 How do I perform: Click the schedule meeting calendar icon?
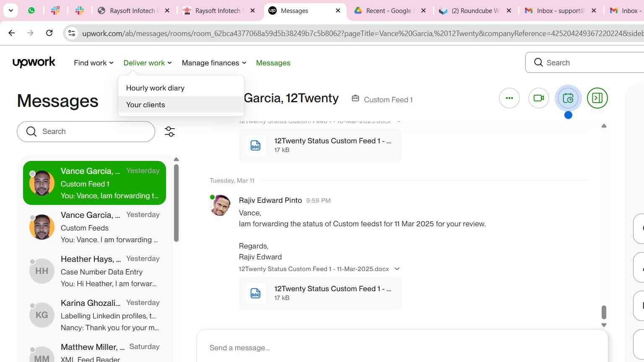(568, 98)
